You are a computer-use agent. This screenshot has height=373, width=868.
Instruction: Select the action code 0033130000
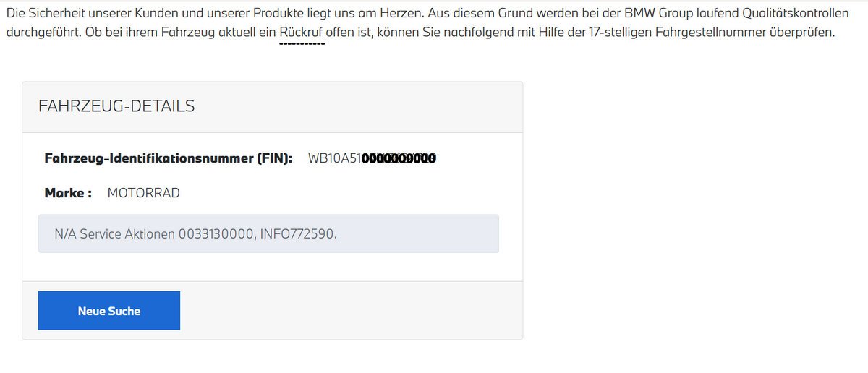click(x=215, y=234)
